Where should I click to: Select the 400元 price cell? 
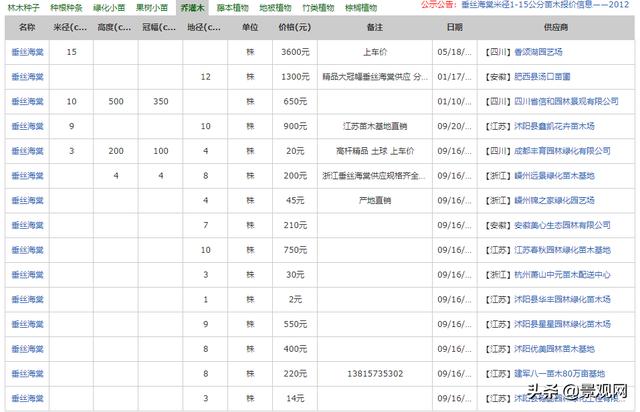[295, 349]
